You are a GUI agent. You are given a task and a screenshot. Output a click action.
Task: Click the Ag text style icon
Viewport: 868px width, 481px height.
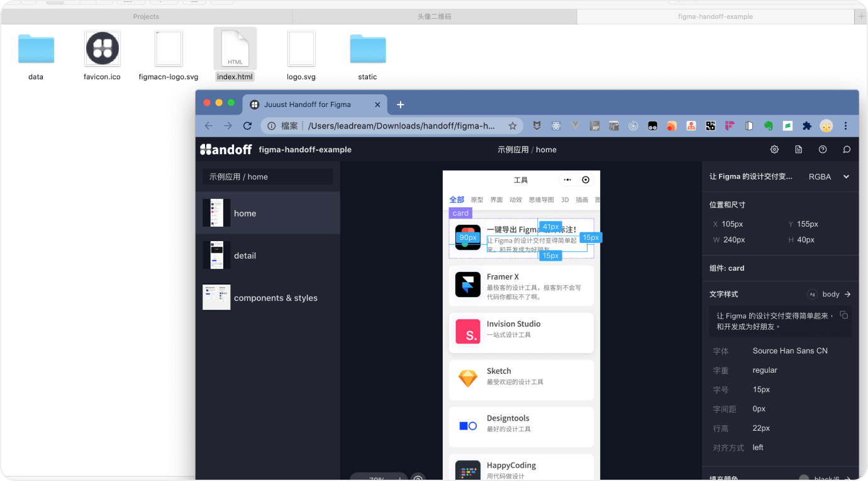(812, 294)
